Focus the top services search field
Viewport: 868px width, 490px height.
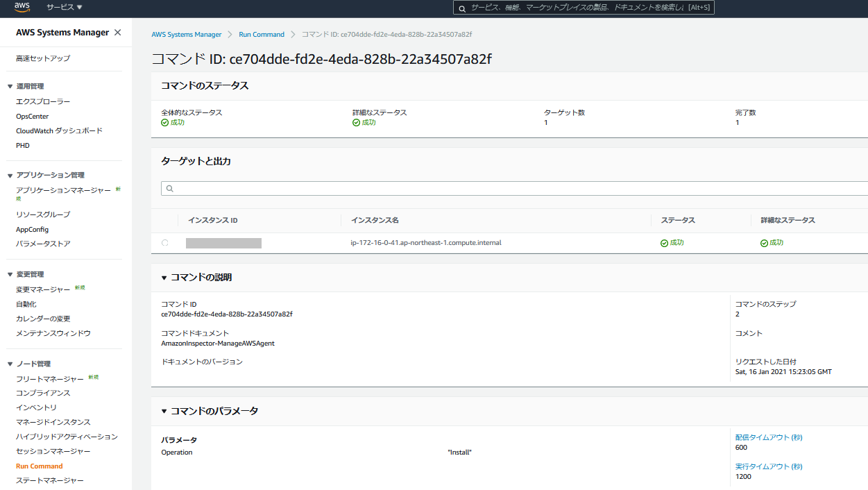[584, 8]
